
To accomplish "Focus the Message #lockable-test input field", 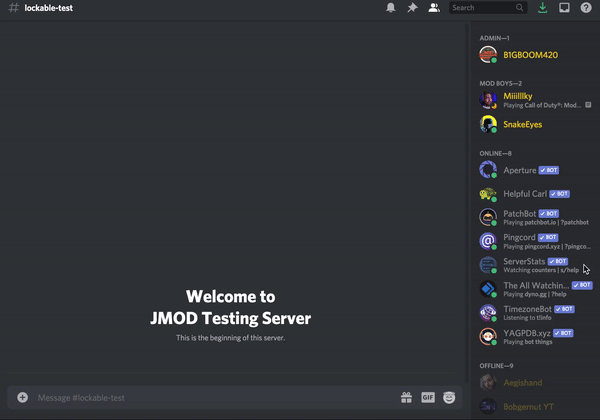I will coord(200,398).
